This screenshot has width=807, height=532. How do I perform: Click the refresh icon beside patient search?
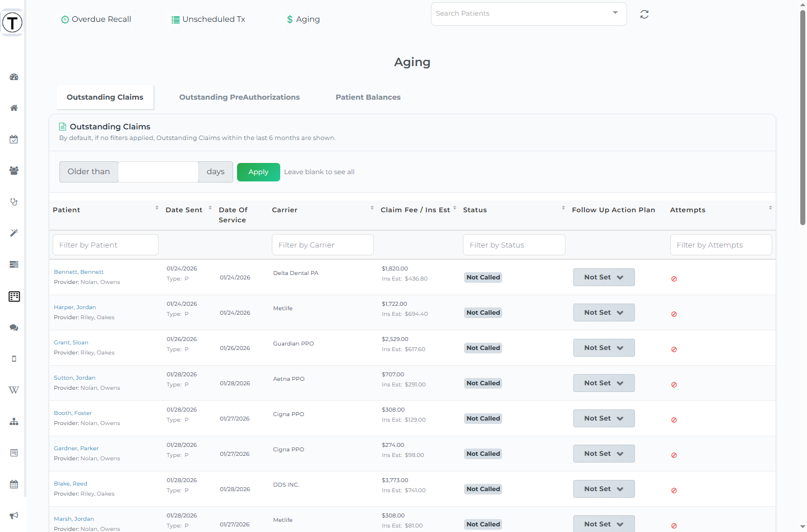(x=644, y=15)
